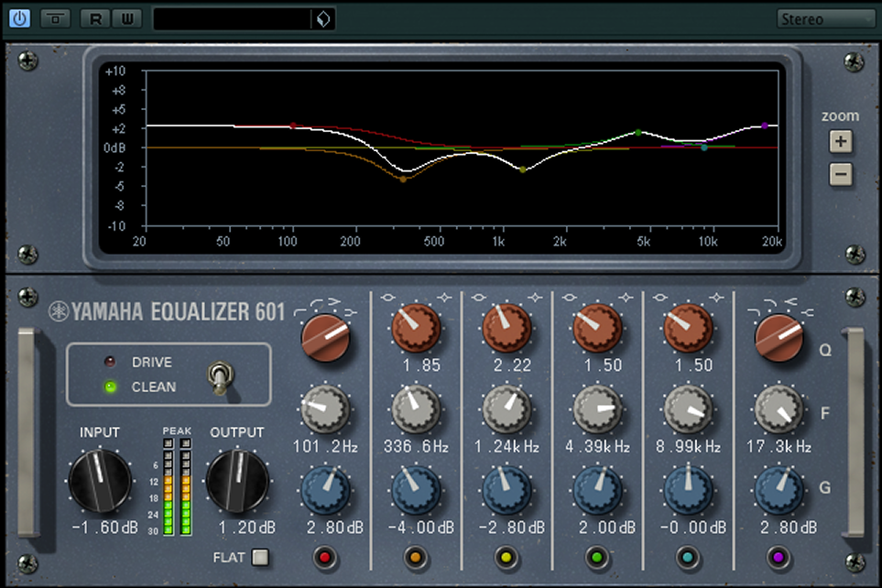Zoom in the EQ display with plus button
The height and width of the screenshot is (588, 882).
(841, 141)
